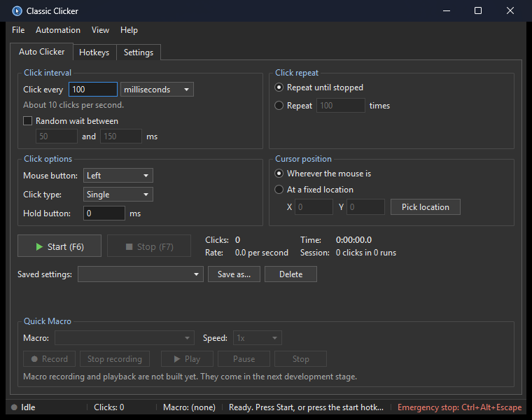
Task: Click the Hold button ms input field
Action: pyautogui.click(x=104, y=213)
